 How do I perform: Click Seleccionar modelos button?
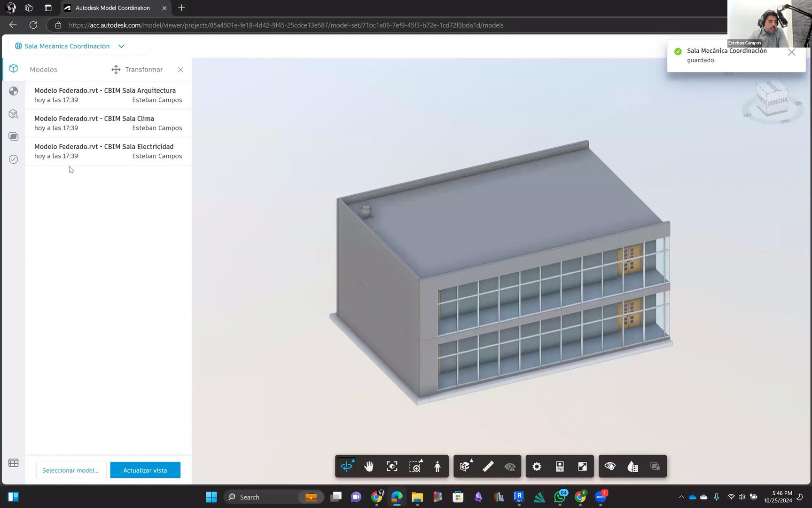[70, 470]
